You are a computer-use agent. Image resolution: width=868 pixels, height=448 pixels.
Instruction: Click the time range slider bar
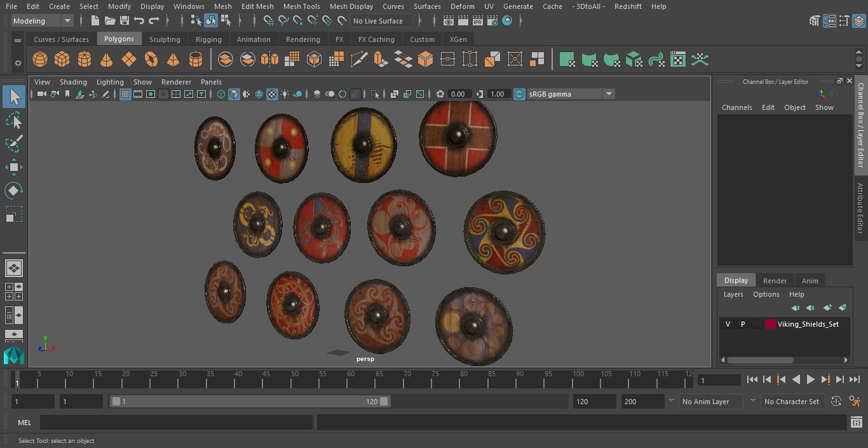click(250, 402)
